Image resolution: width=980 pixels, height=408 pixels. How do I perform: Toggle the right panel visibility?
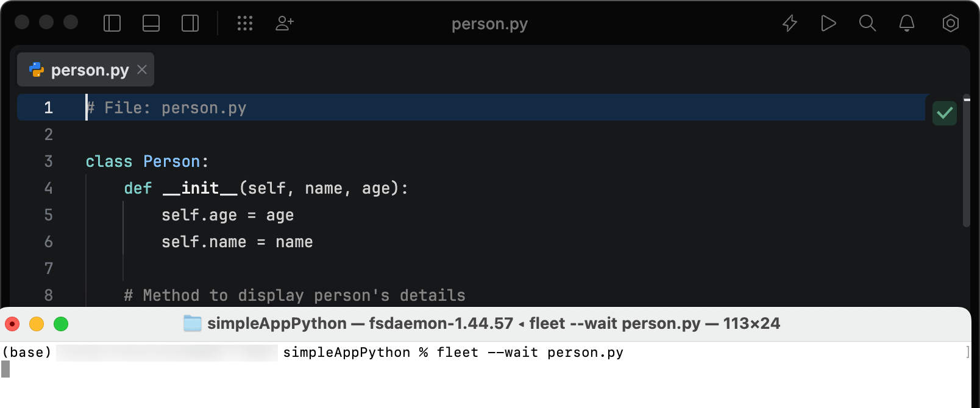190,24
